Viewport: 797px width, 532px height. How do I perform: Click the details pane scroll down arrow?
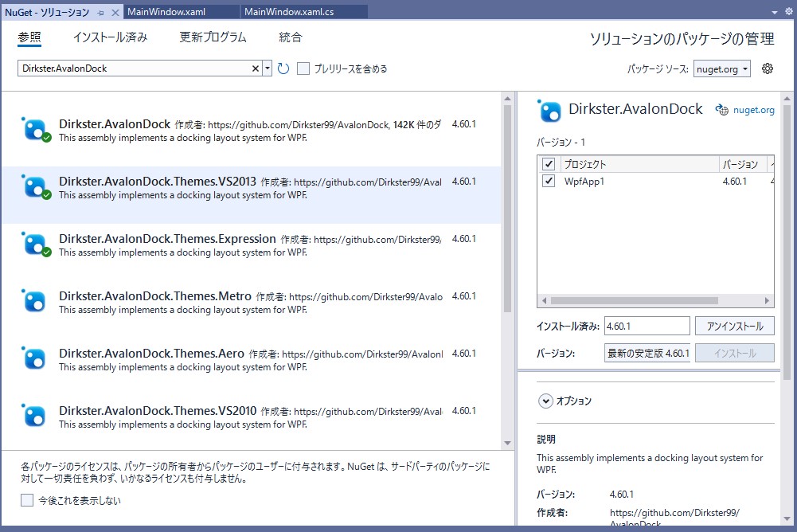coord(787,518)
